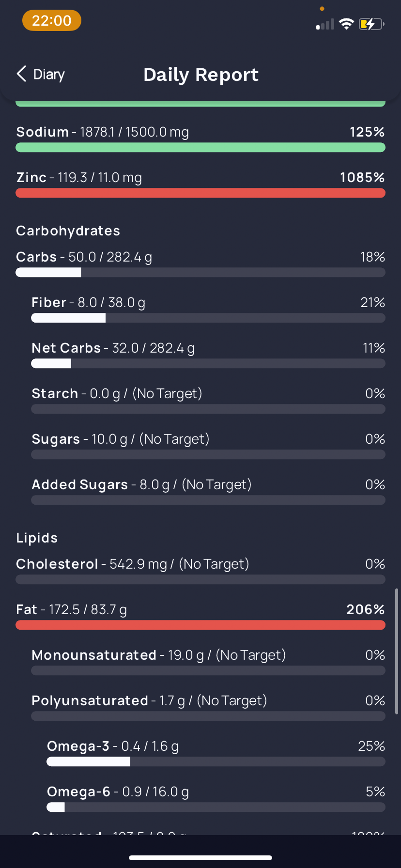Select the Lipids section header
Screen dimensions: 401x868
[x=37, y=538]
